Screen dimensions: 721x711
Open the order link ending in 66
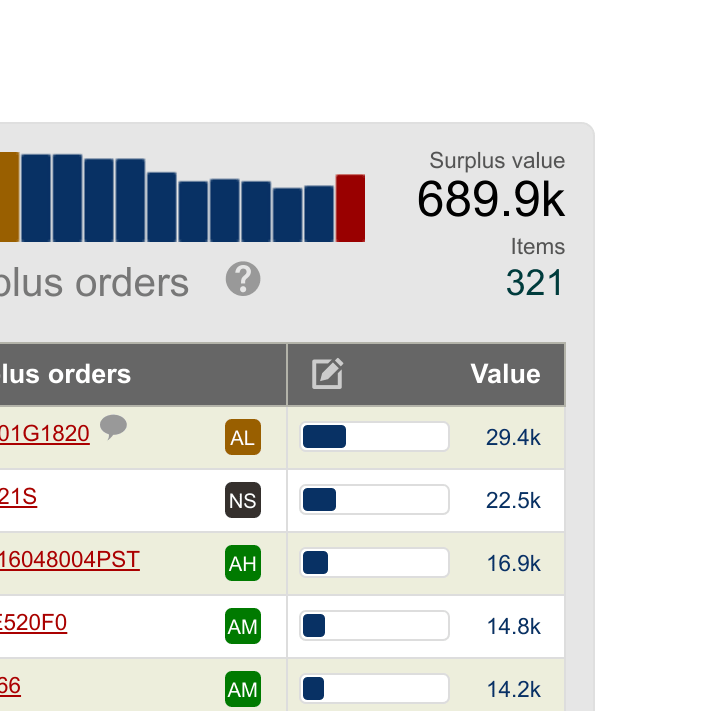11,686
